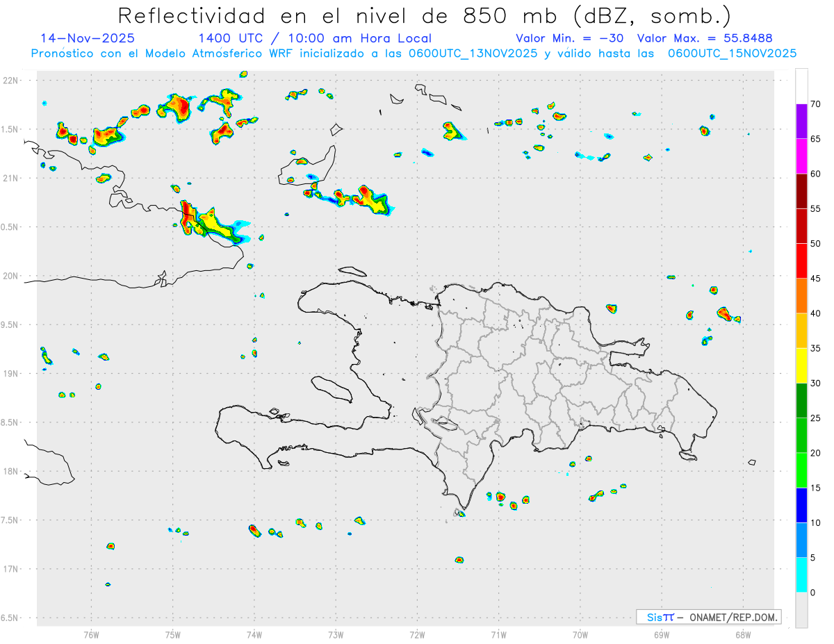The image size is (834, 644).
Task: Click the time '1400 UTC / 10:00 am Hora Local'
Action: 315,38
